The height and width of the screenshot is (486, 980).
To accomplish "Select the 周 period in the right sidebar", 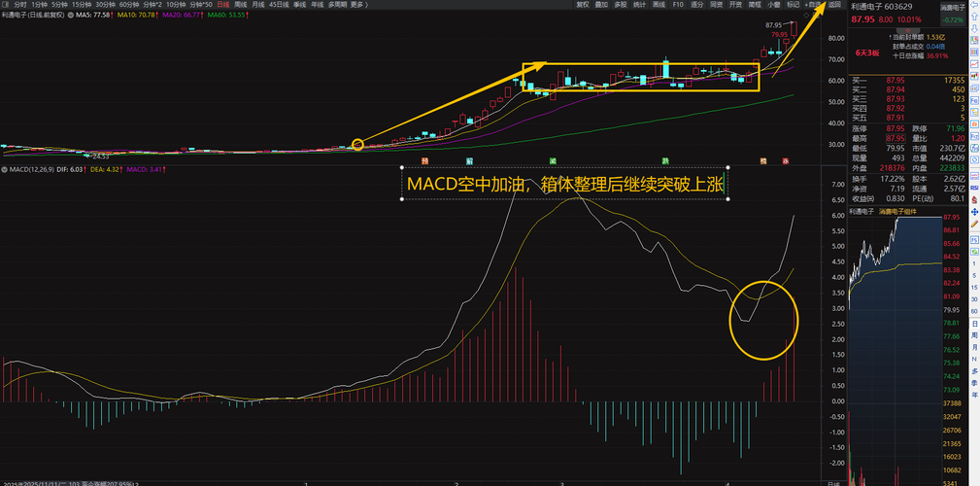I will tap(974, 334).
